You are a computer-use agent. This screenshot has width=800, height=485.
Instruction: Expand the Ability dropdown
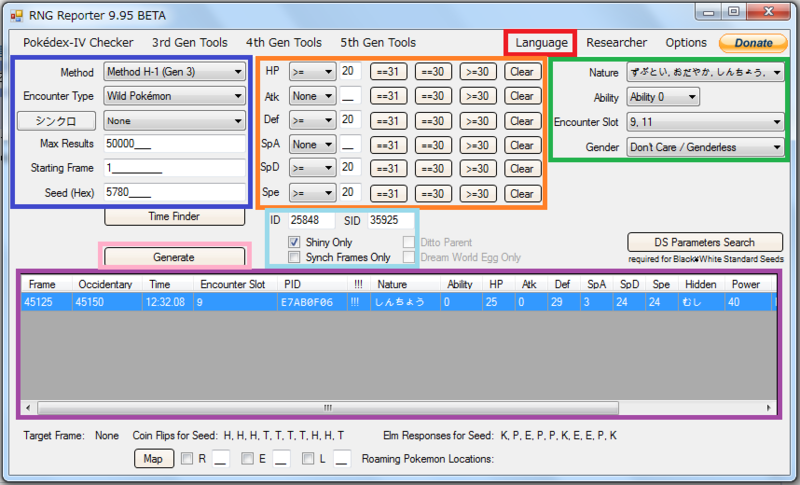pos(663,97)
